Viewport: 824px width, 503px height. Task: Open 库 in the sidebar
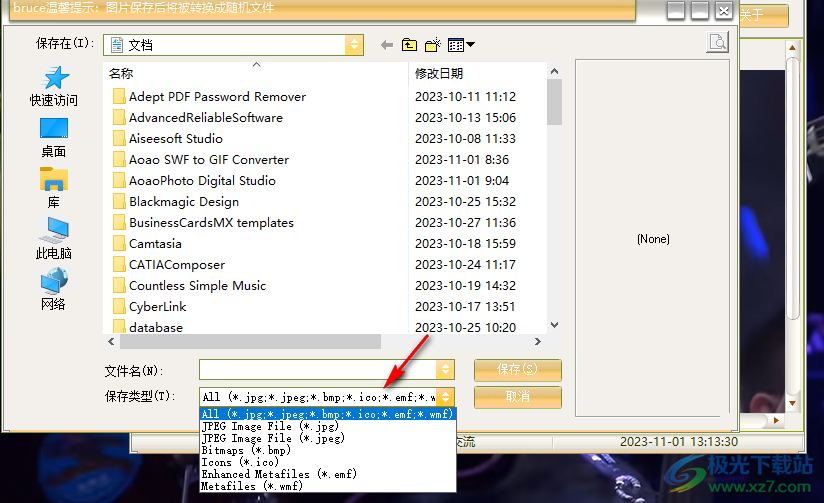click(54, 188)
